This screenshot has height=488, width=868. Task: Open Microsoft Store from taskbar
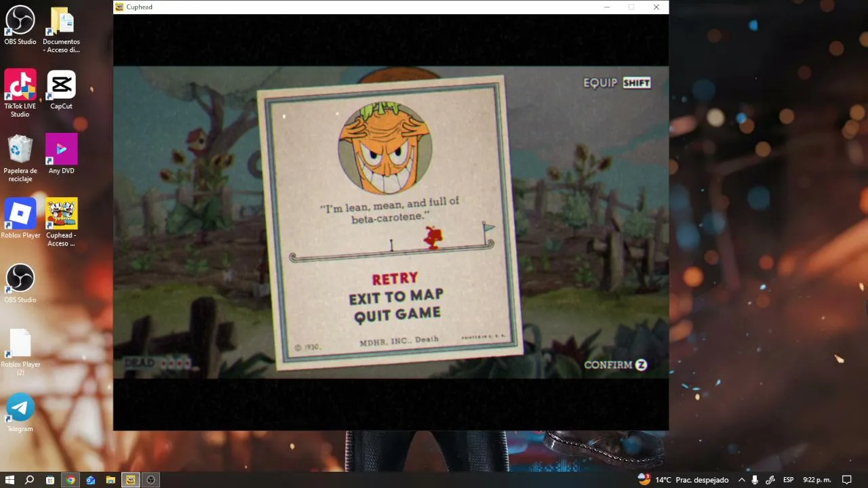tap(50, 480)
